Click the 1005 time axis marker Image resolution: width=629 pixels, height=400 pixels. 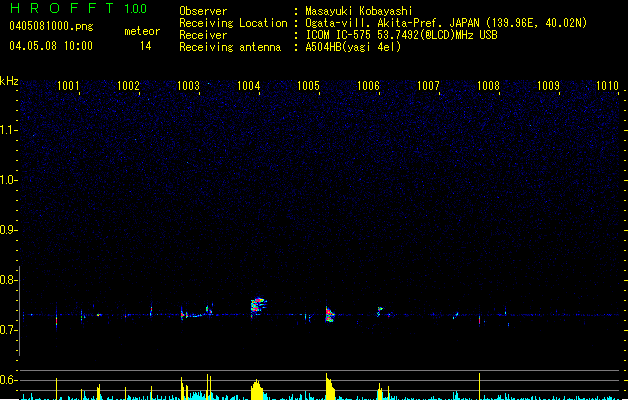(308, 85)
